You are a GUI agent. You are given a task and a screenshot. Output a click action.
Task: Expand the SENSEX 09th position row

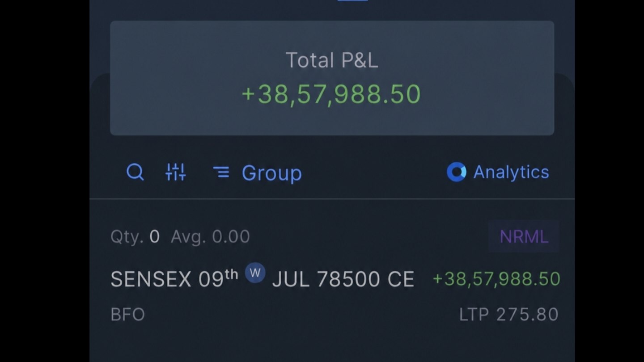[x=332, y=275]
